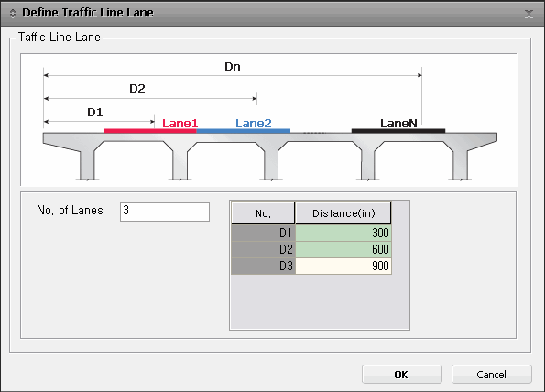Viewport: 545px width, 392px height.
Task: Click the No. of Lanes input field
Action: [165, 212]
